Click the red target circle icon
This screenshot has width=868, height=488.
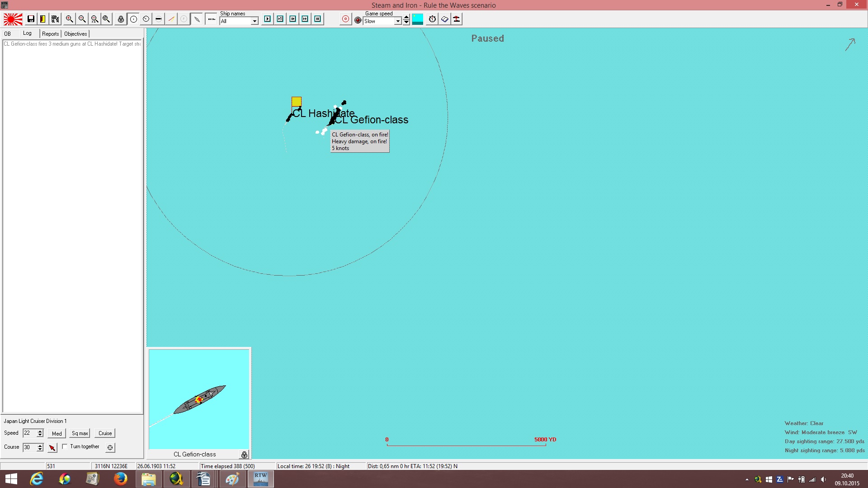point(345,19)
